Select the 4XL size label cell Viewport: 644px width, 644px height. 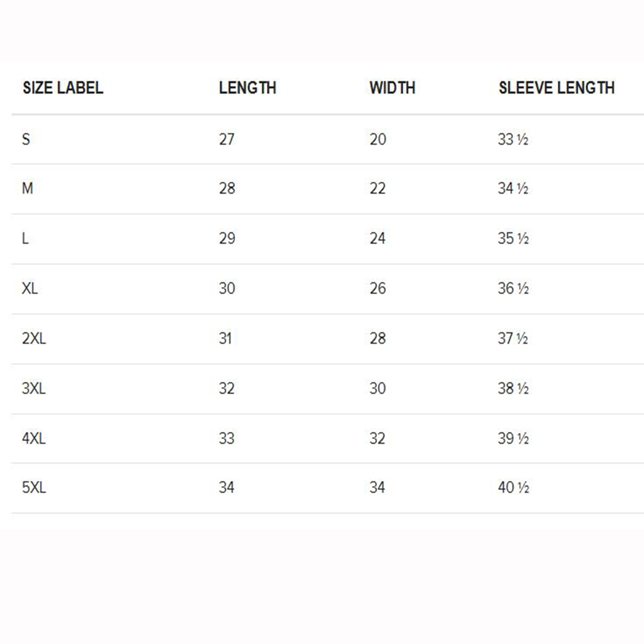coord(34,438)
